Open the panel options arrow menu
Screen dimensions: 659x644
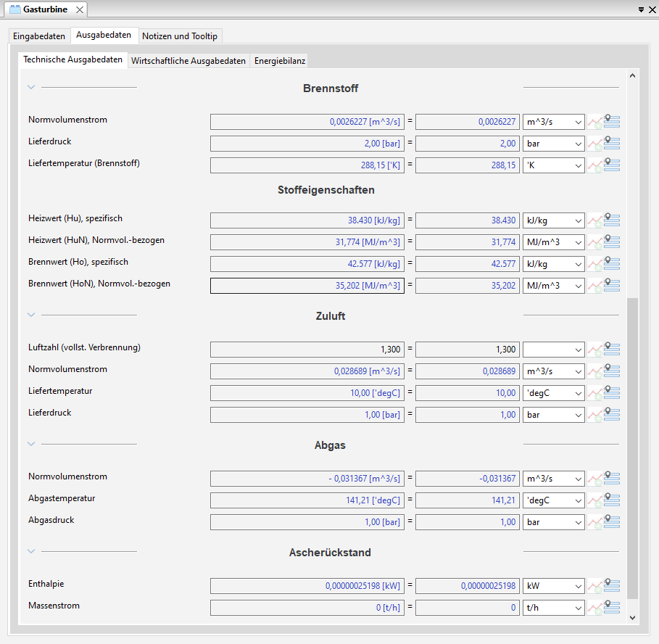641,9
